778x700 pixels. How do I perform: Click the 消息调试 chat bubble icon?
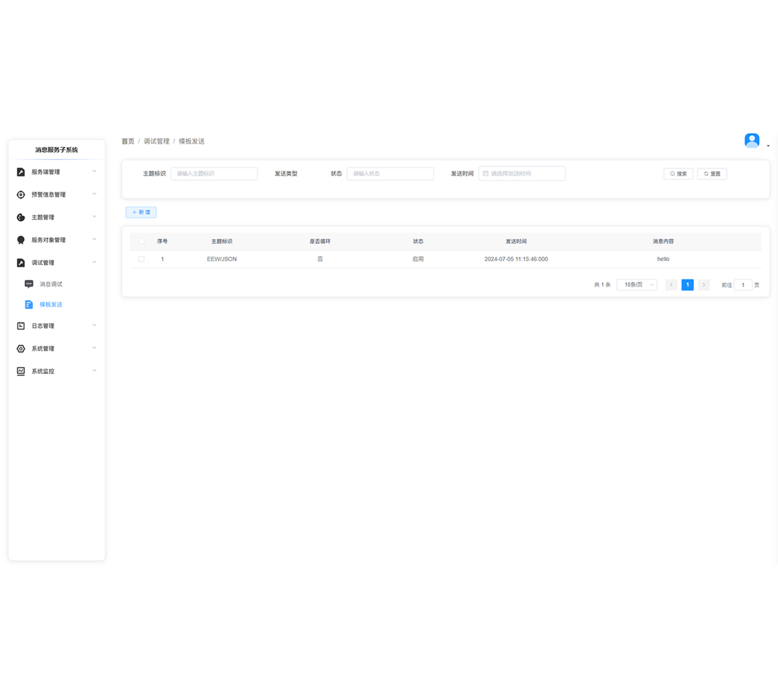29,284
